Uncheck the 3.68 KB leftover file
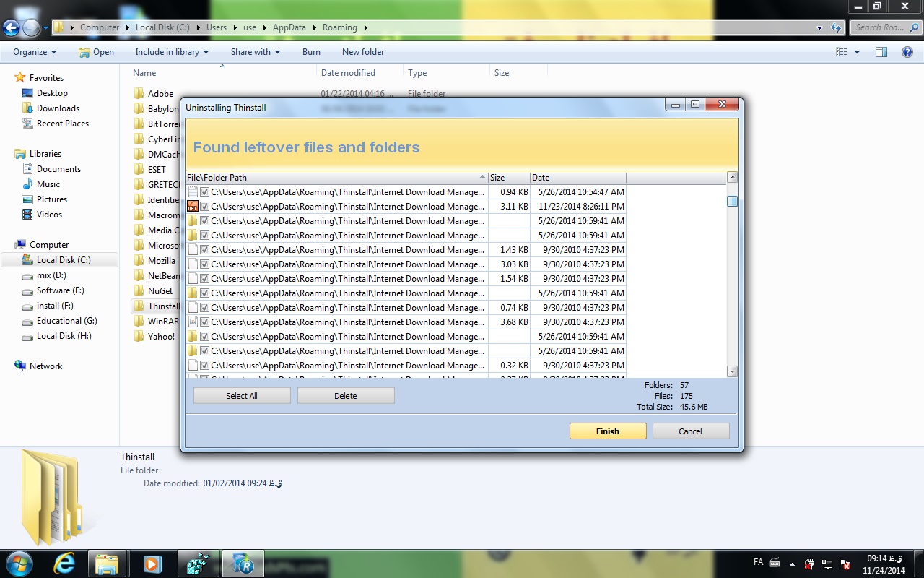The height and width of the screenshot is (578, 924). coord(205,322)
